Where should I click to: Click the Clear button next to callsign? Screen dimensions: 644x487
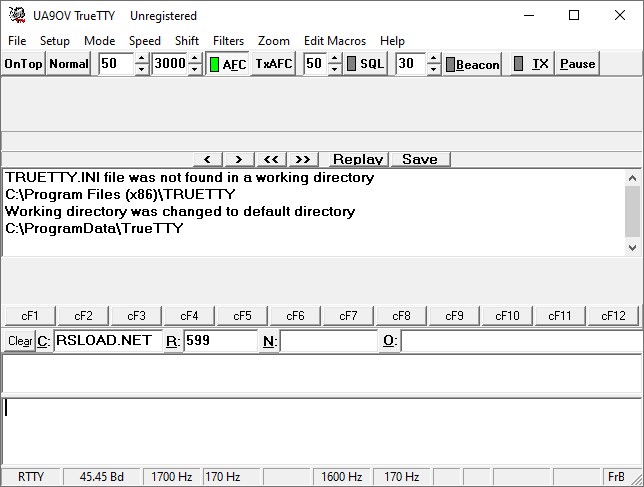20,341
